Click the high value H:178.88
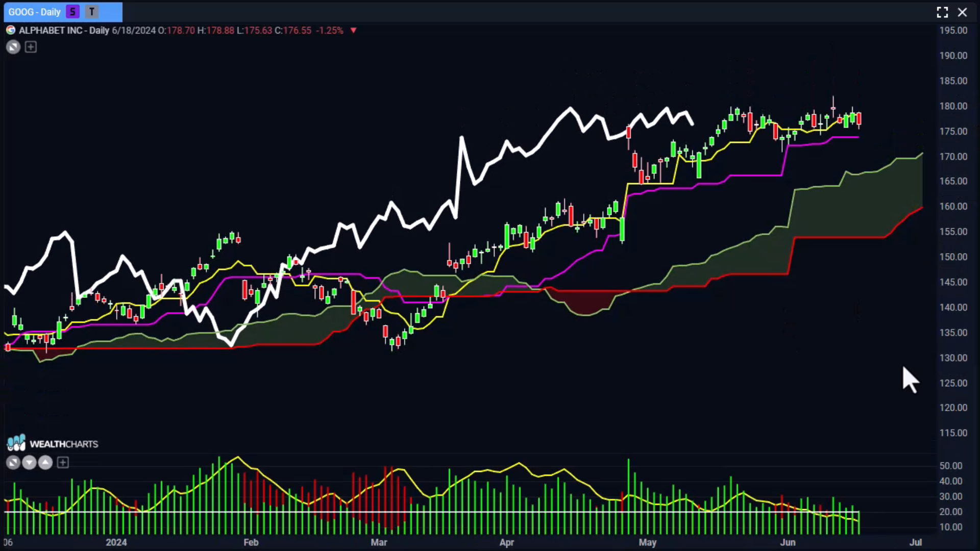The width and height of the screenshot is (980, 551). click(216, 31)
